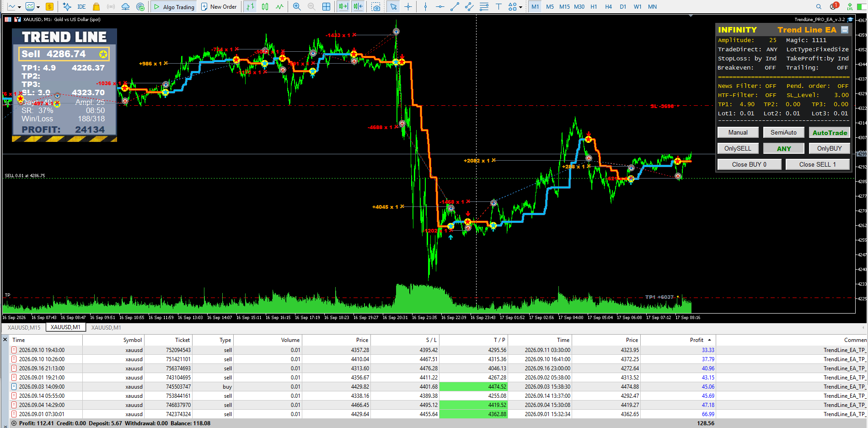This screenshot has width=868, height=428.
Task: Toggle chart auto scroll to end
Action: coord(343,7)
